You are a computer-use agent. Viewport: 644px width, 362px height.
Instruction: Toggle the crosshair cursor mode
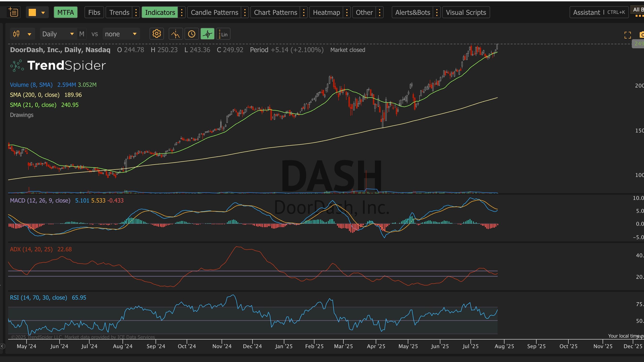pyautogui.click(x=207, y=34)
